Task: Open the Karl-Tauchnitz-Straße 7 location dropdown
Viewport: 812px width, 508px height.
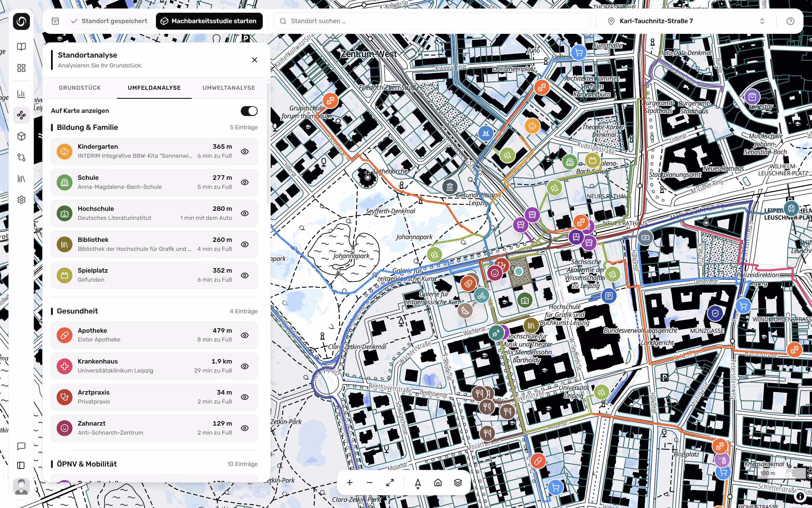Action: tap(686, 21)
